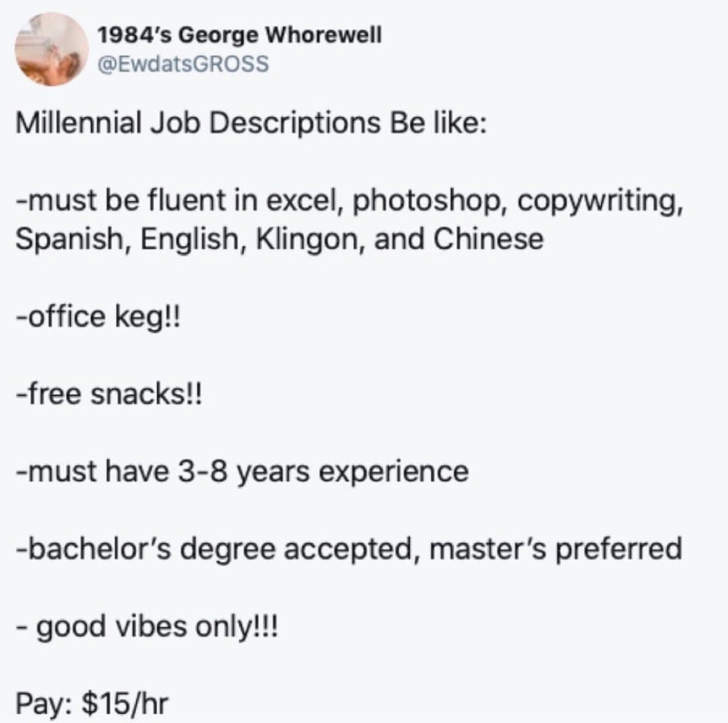Image resolution: width=728 pixels, height=723 pixels.
Task: Click the "Millennial Job Descriptions Be like:" line
Action: pyautogui.click(x=250, y=124)
